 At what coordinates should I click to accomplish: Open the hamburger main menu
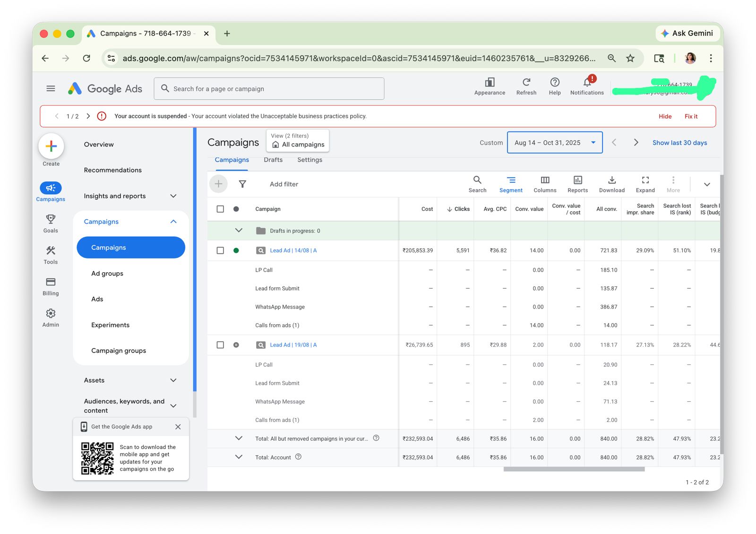pos(51,88)
